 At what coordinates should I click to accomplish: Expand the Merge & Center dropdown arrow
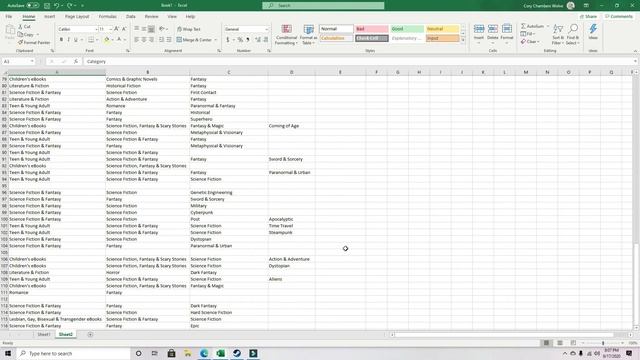216,40
